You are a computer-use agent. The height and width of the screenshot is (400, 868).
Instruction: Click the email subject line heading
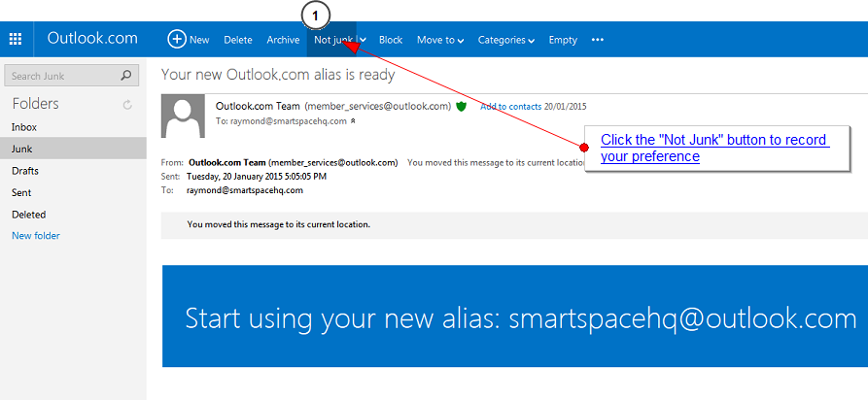[x=278, y=75]
